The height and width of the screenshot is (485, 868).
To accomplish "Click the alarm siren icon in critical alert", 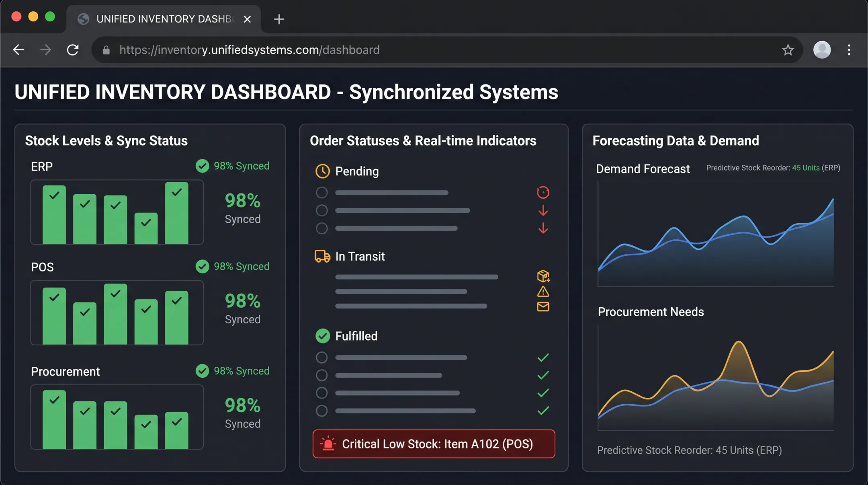I will [x=328, y=443].
